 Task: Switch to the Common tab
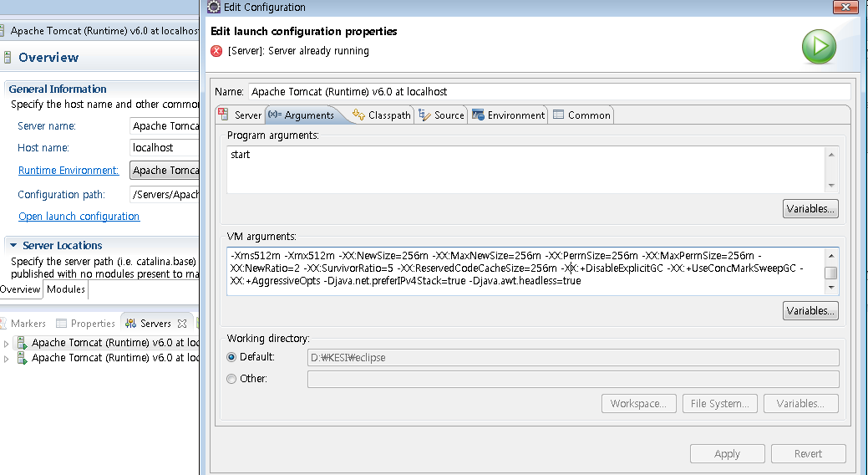(x=581, y=115)
